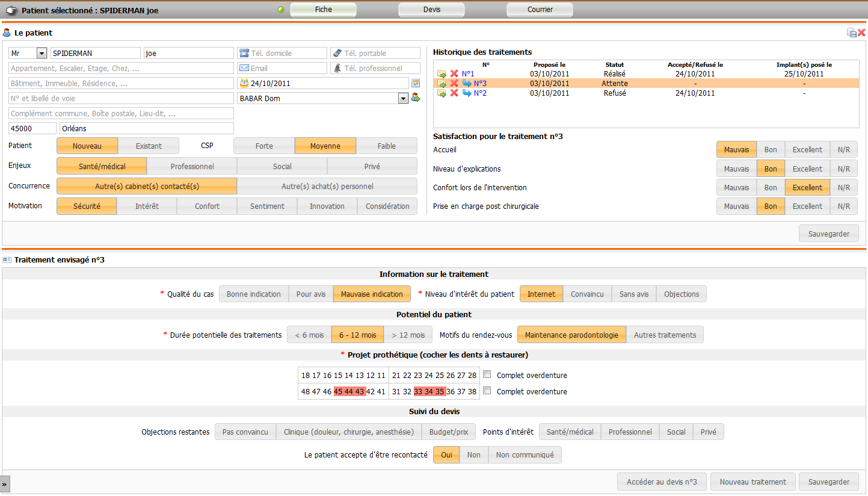Viewport: 868px width, 496px height.
Task: Open the Mr title dropdown
Action: (x=42, y=54)
